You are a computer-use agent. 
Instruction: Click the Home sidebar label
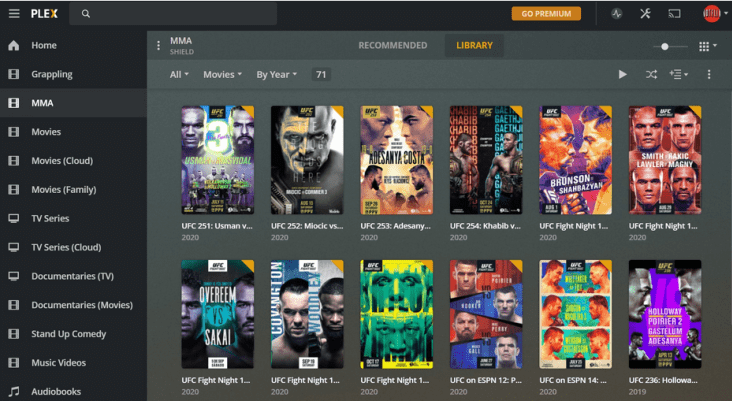(44, 45)
